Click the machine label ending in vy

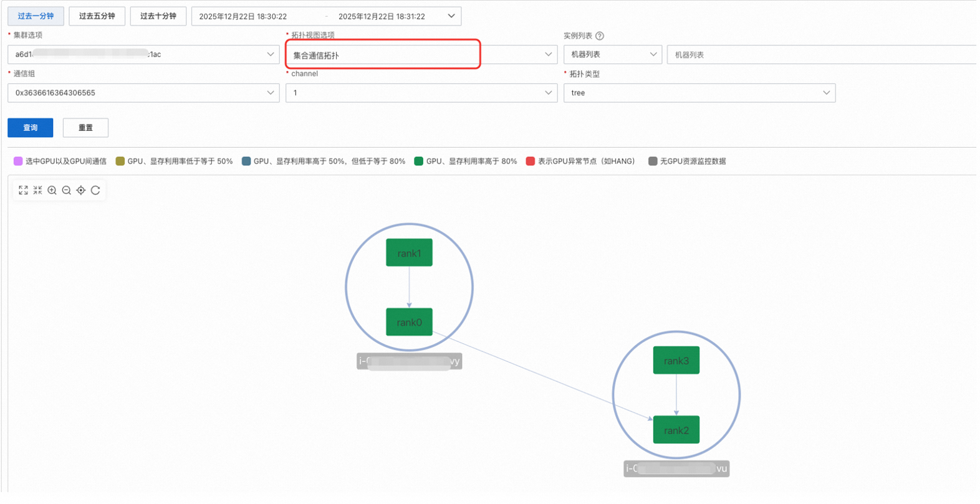click(409, 361)
